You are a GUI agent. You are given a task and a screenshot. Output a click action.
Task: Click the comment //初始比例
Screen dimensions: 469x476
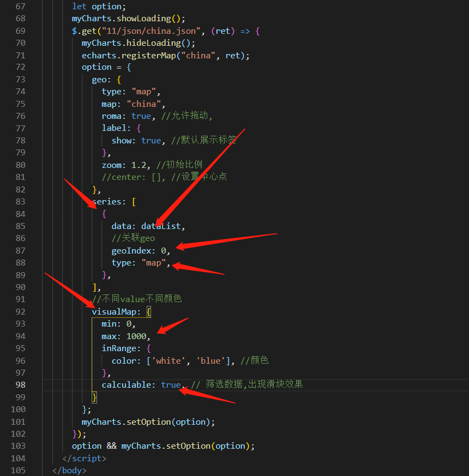pyautogui.click(x=179, y=165)
